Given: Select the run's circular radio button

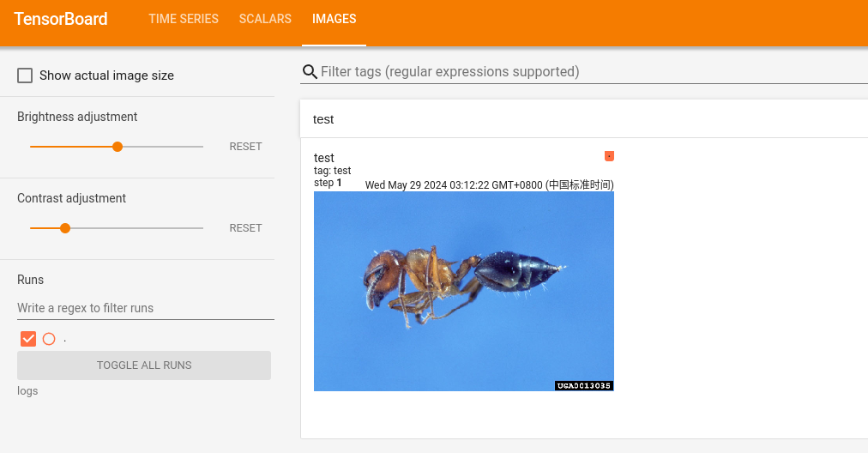Looking at the screenshot, I should click(x=49, y=339).
